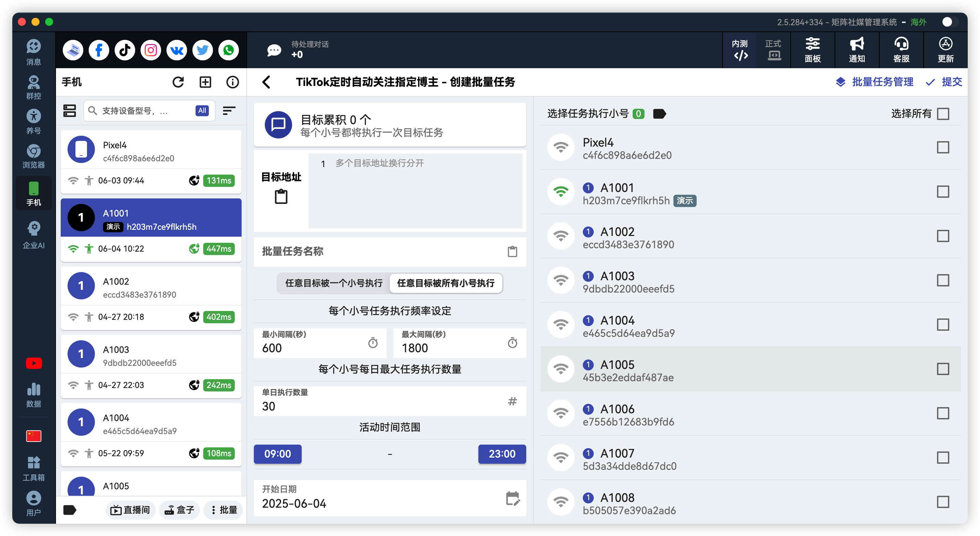Open the Facebook platform icon

(x=99, y=50)
